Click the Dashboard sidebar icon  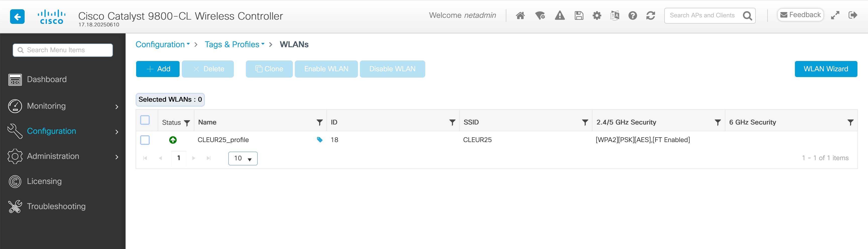coord(15,80)
